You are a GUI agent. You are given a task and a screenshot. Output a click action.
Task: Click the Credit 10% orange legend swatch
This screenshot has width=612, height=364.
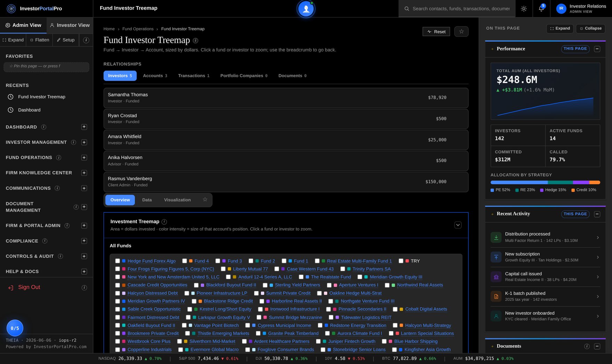point(573,190)
